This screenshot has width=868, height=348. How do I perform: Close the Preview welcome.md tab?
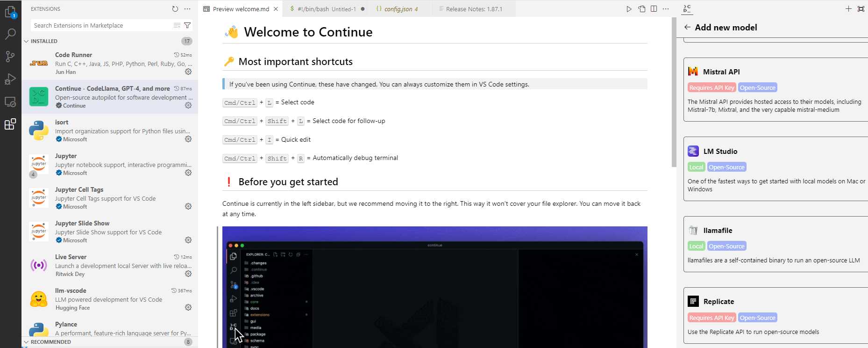pos(276,9)
